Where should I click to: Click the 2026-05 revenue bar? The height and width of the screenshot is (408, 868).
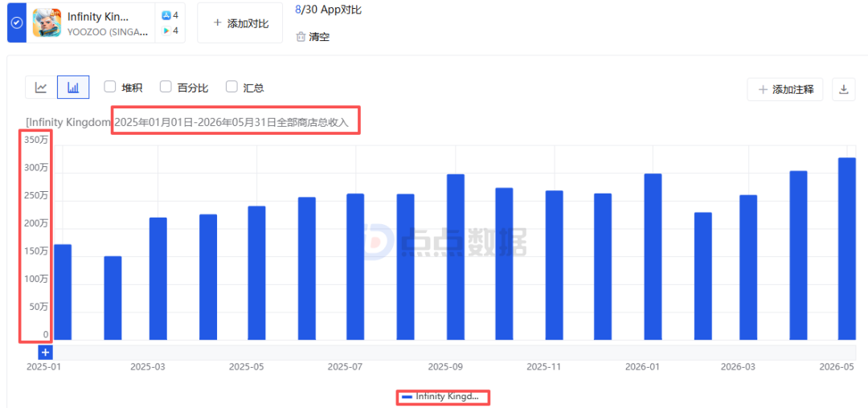coord(847,249)
